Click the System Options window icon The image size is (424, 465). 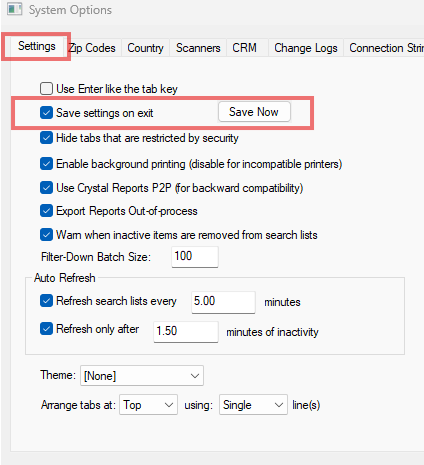pyautogui.click(x=14, y=9)
